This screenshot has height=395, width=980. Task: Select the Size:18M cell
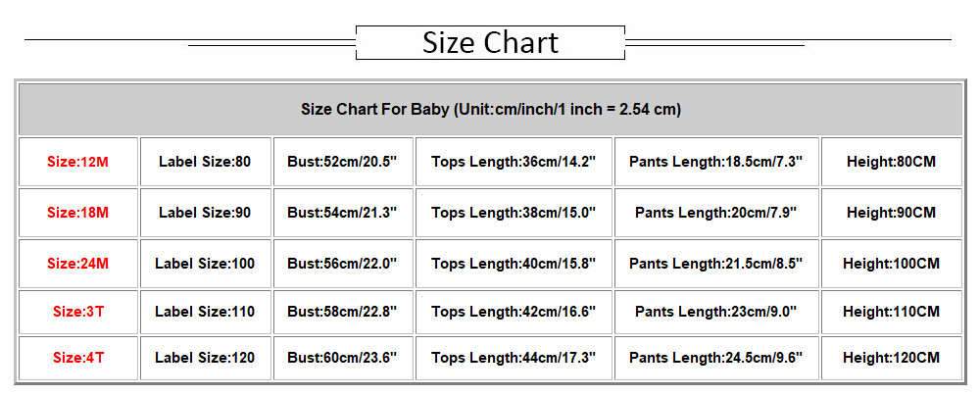tap(78, 213)
